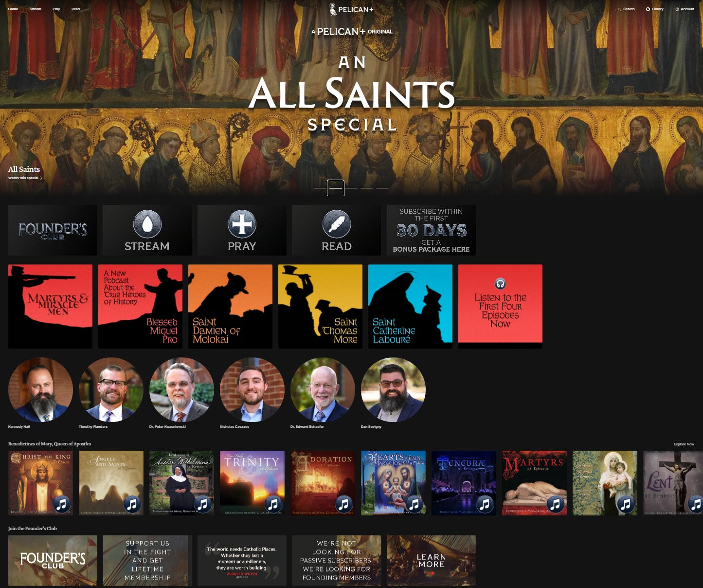Viewport: 703px width, 588px height.
Task: Open the Account icon in header
Action: coord(677,9)
